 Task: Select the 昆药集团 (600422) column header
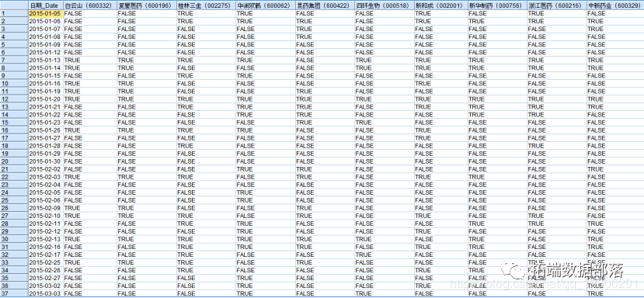325,5
